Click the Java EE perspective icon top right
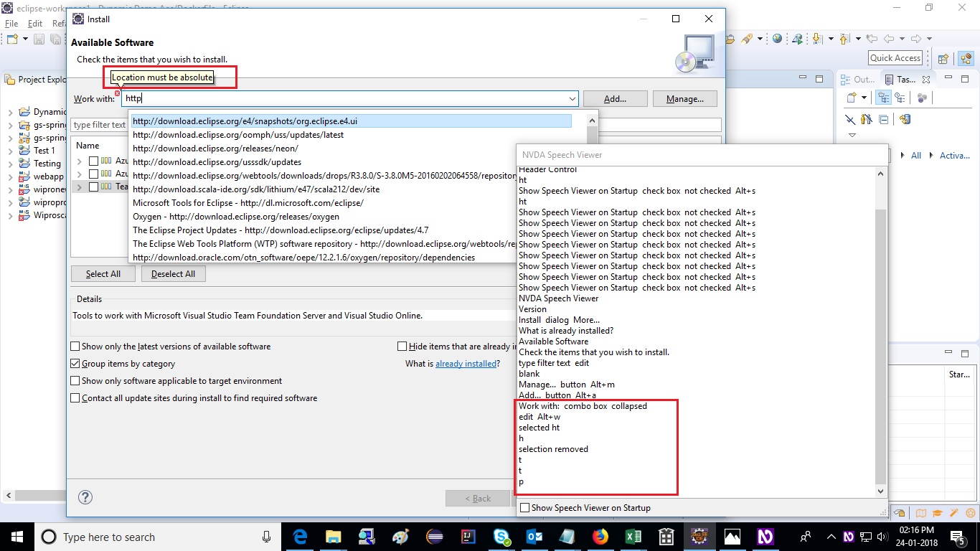Viewport: 980px width, 551px height. click(x=966, y=58)
